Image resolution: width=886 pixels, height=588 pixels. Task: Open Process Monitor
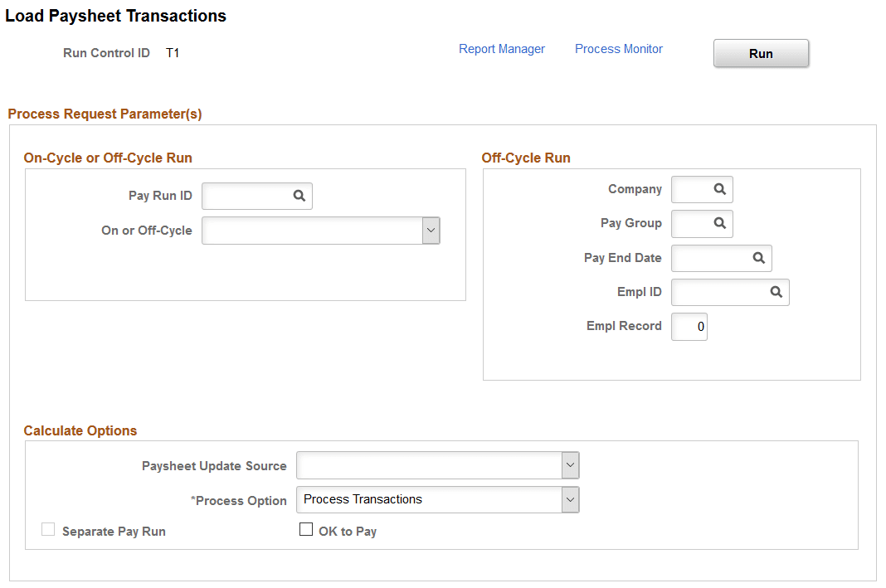point(618,49)
